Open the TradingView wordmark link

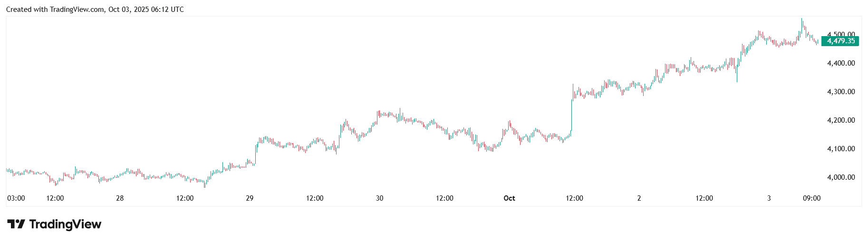[65, 224]
